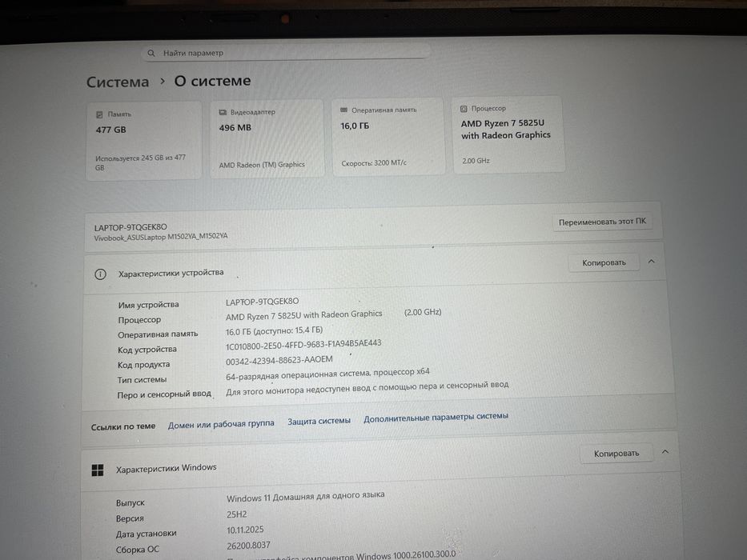Screen dimensions: 747x560
Task: Click the search magnifier icon
Action: click(x=151, y=53)
